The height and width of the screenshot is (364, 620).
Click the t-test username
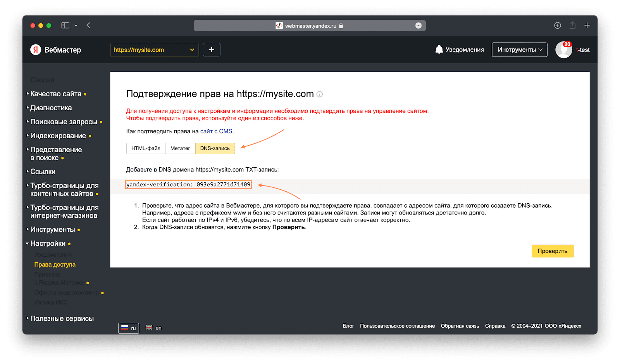tap(583, 50)
